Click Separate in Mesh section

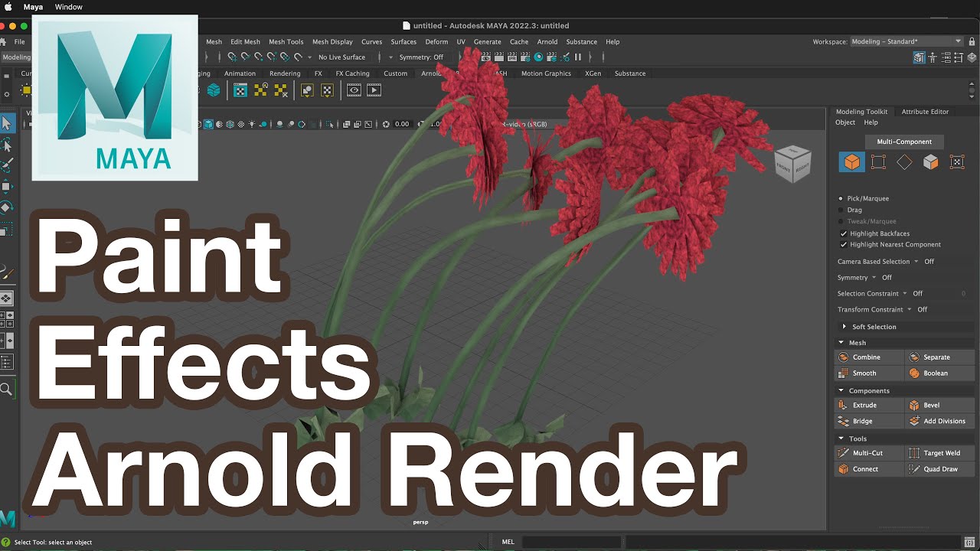(939, 357)
